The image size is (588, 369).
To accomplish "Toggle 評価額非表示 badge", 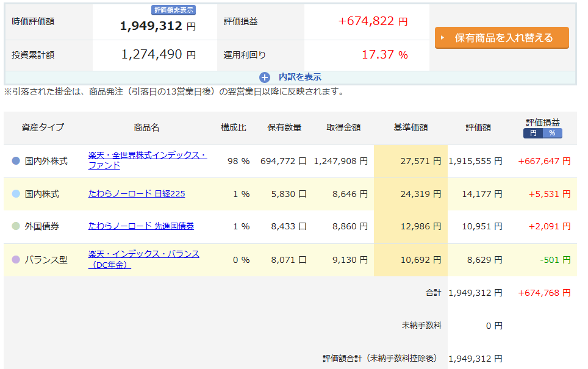I will click(174, 10).
